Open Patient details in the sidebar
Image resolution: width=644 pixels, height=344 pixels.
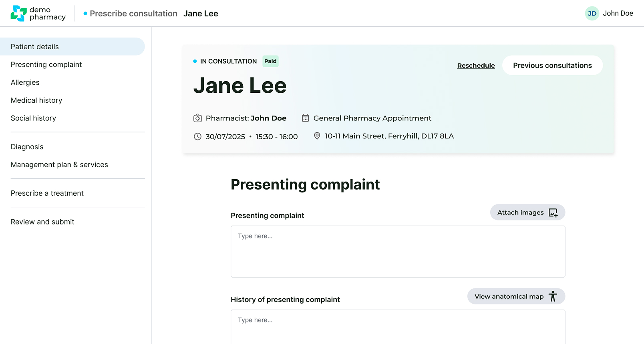(x=72, y=46)
